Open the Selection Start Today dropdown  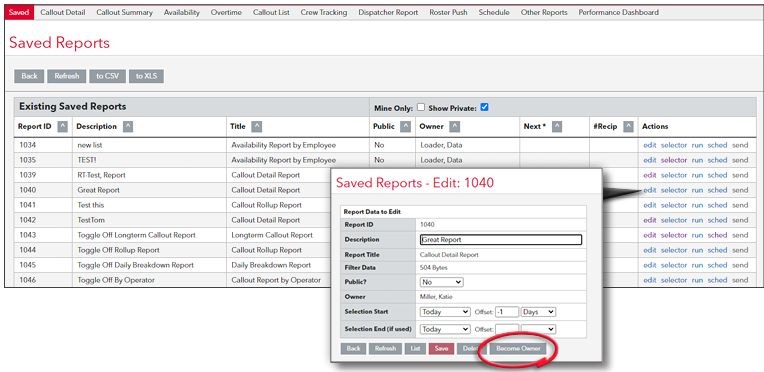point(445,312)
